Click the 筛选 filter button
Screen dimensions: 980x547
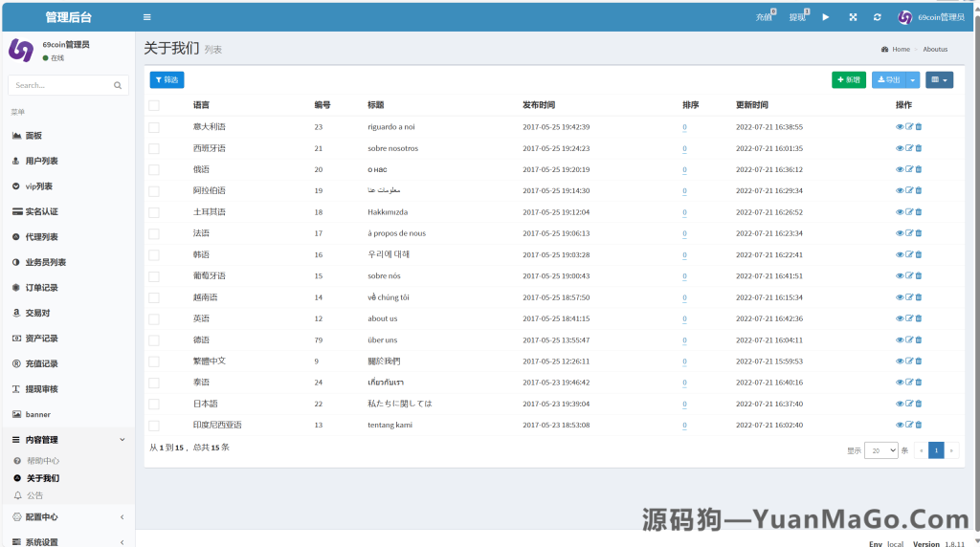[x=167, y=80]
